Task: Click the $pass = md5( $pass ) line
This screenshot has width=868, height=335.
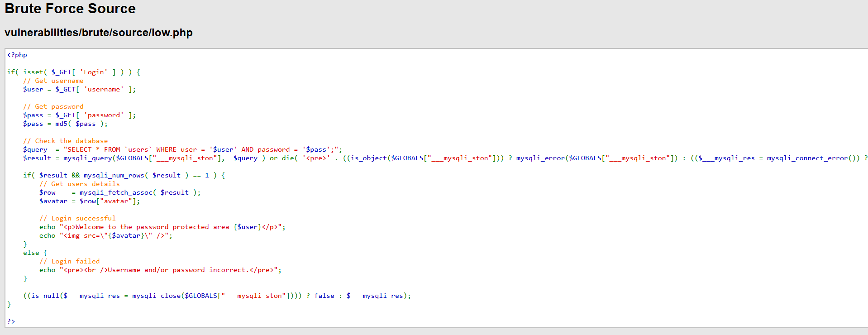Action: pos(65,124)
